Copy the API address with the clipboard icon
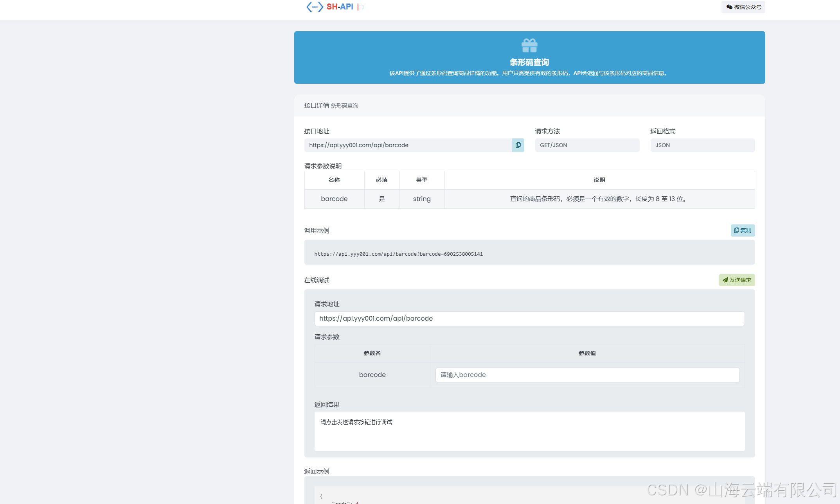The height and width of the screenshot is (504, 840). click(518, 145)
